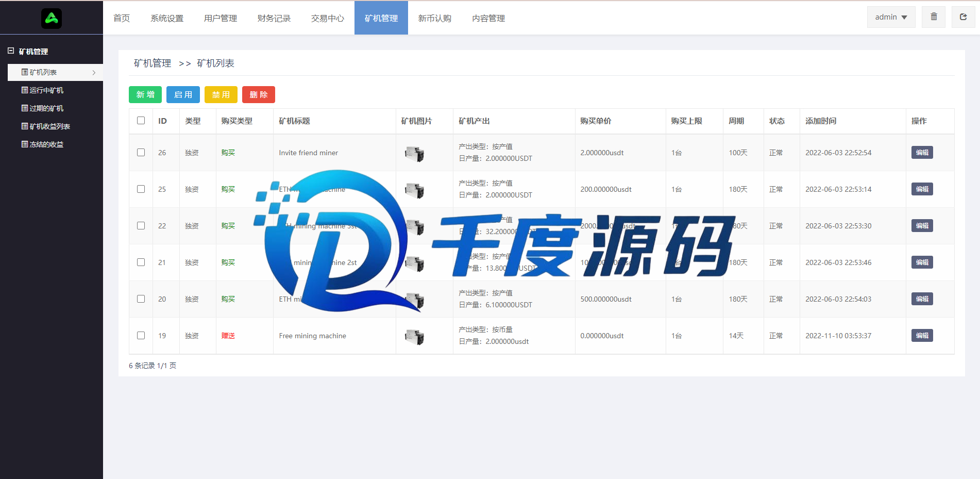
Task: Open 系统设置 top menu
Action: 167,18
